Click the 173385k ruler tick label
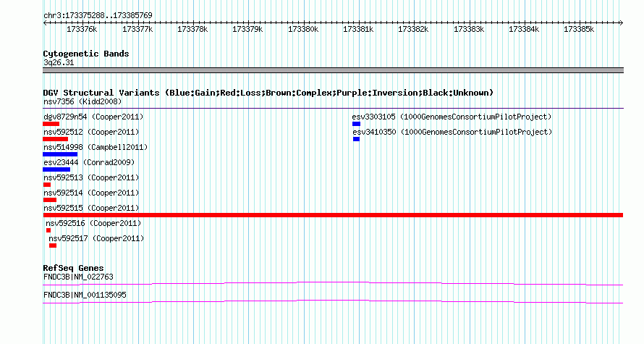This screenshot has width=644, height=344. [579, 29]
